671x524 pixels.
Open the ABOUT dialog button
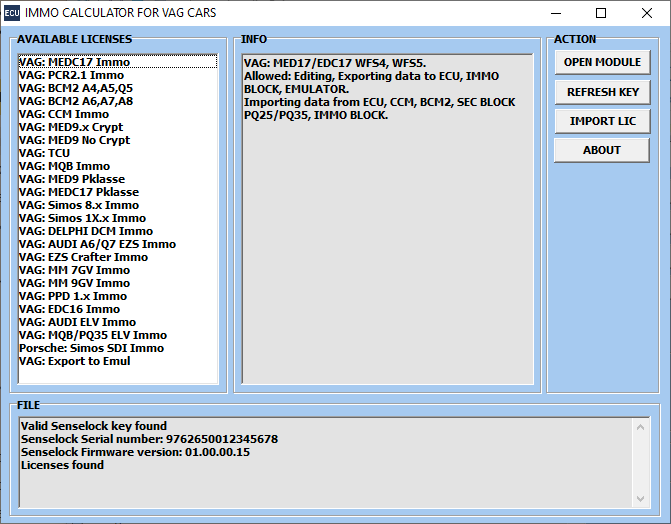[602, 150]
